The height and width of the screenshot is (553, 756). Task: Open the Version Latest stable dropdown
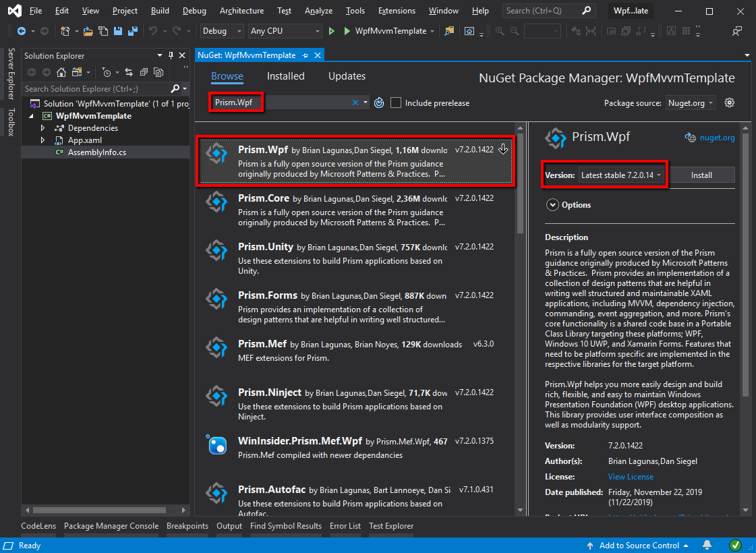tap(621, 175)
